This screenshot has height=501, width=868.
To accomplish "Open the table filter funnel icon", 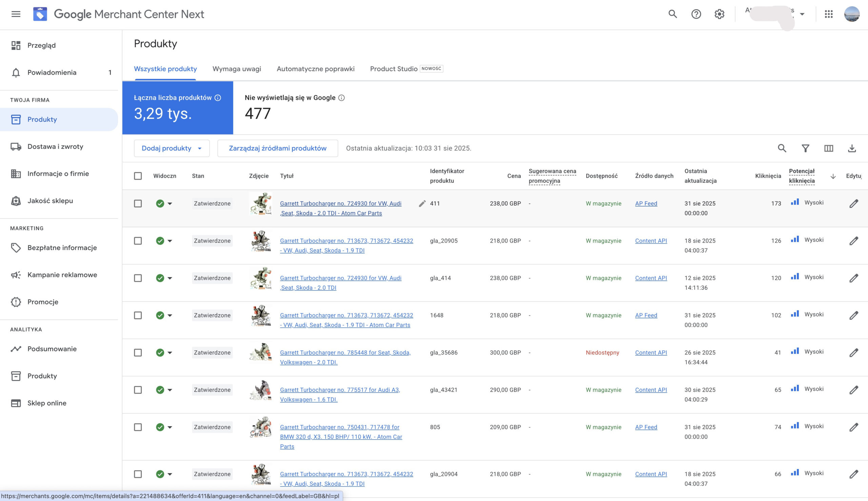I will (805, 148).
